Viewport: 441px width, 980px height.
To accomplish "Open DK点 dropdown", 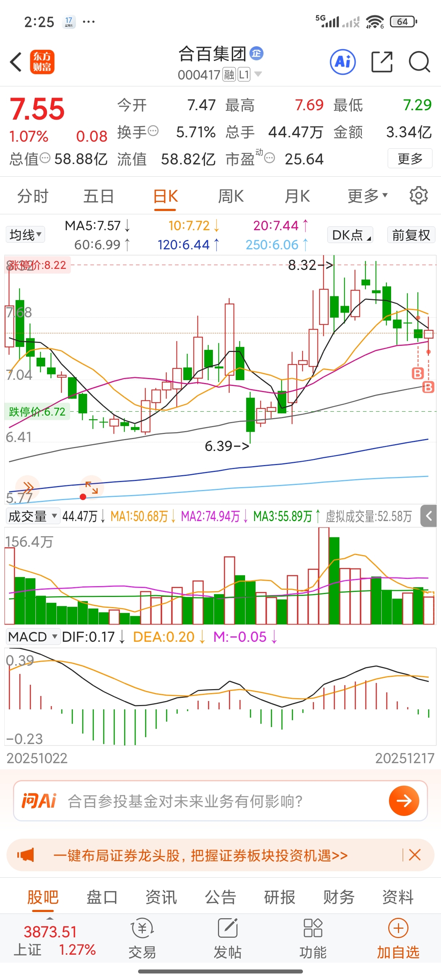I will pyautogui.click(x=350, y=235).
